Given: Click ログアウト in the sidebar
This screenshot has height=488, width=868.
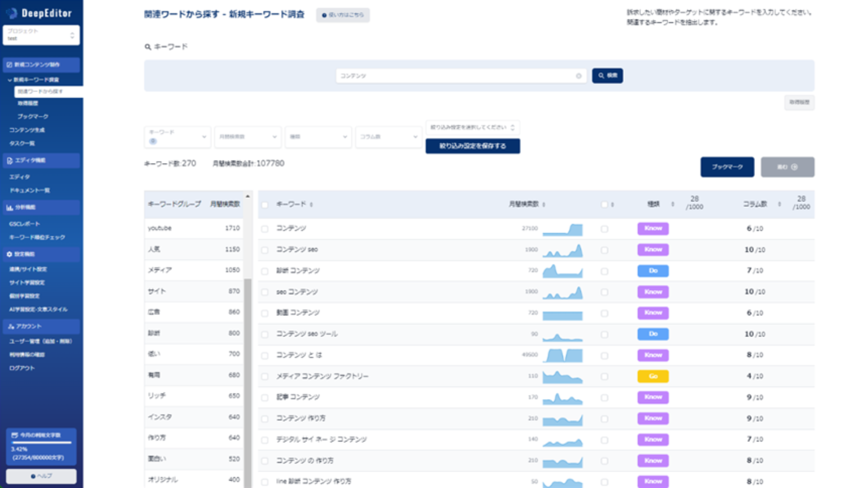Looking at the screenshot, I should click(x=22, y=368).
